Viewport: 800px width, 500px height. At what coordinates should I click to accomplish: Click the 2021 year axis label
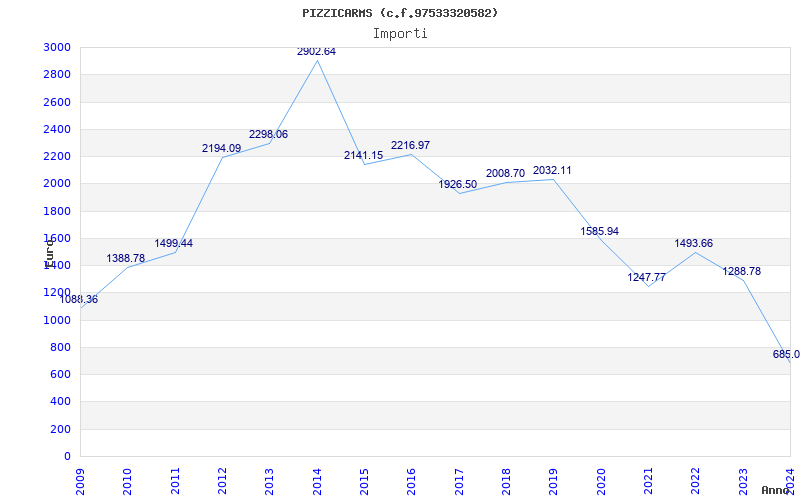pos(648,481)
